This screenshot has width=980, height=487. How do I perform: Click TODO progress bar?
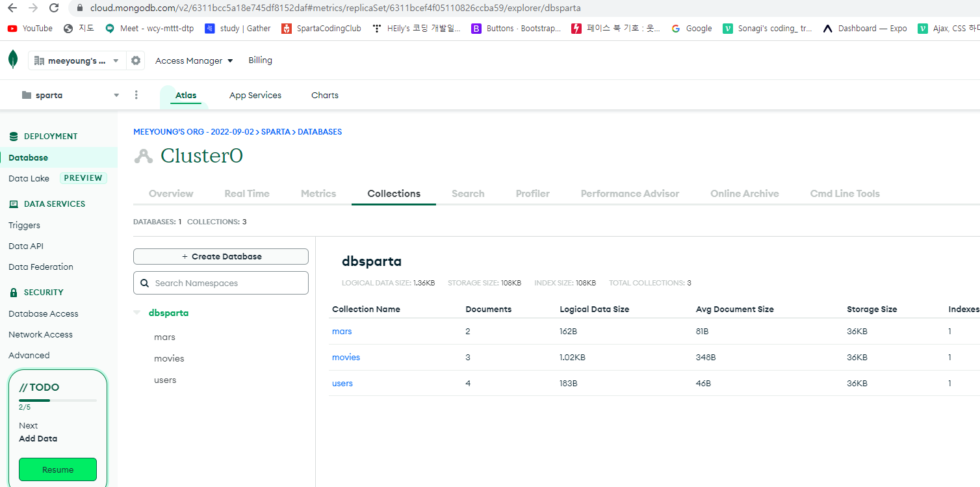coord(58,401)
